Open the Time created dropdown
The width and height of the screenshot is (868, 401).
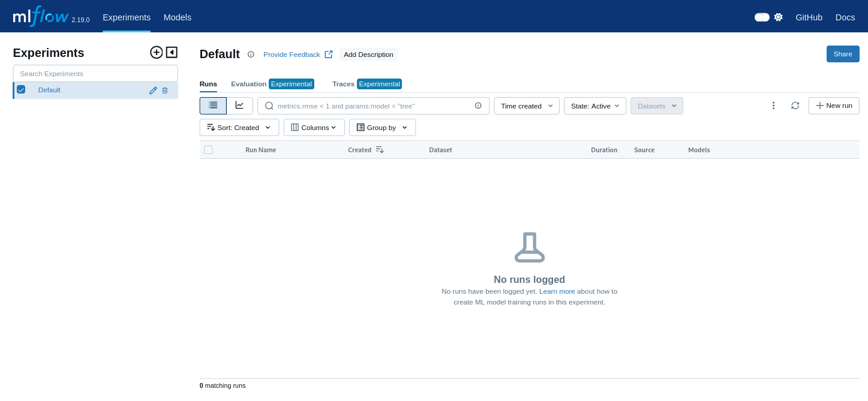coord(526,106)
